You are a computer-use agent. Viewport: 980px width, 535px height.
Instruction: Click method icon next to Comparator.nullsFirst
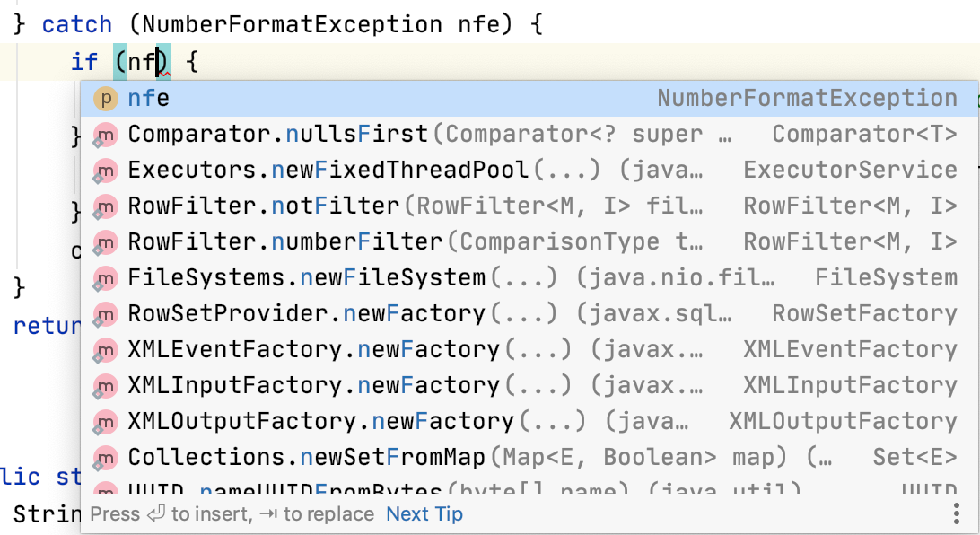click(106, 135)
